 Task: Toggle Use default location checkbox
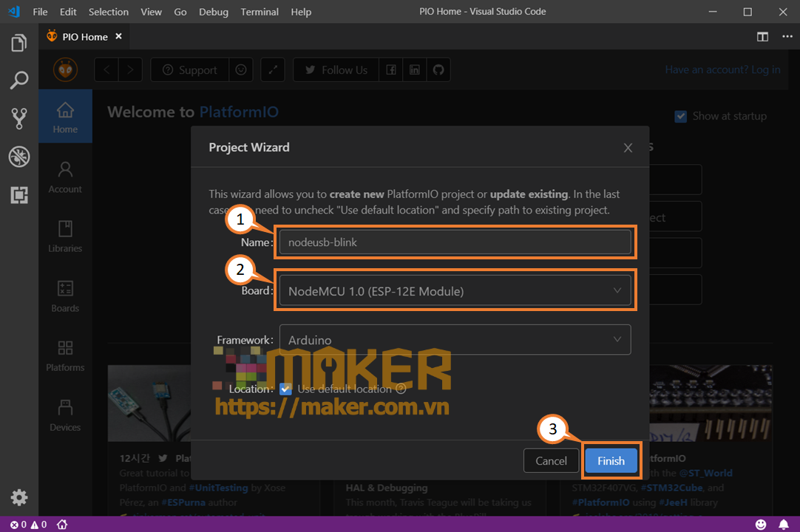coord(285,389)
